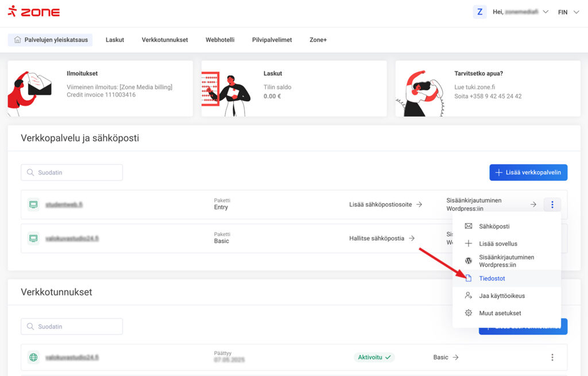Open Muut asetukset gear entry
The image size is (588, 376).
point(500,313)
